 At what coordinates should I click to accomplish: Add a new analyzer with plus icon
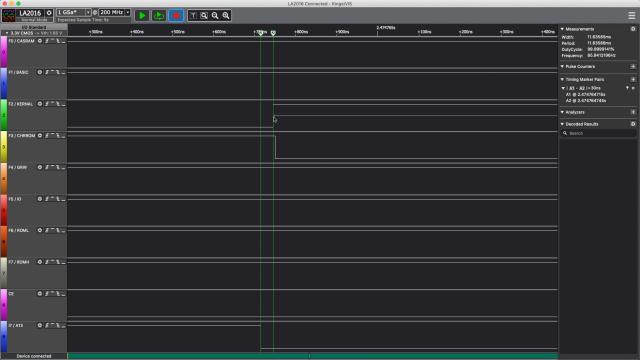pyautogui.click(x=633, y=112)
